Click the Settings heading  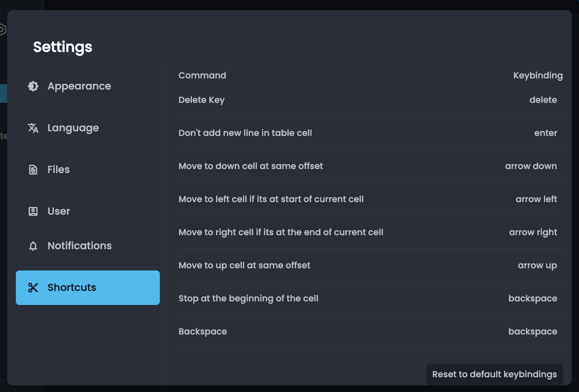(63, 47)
